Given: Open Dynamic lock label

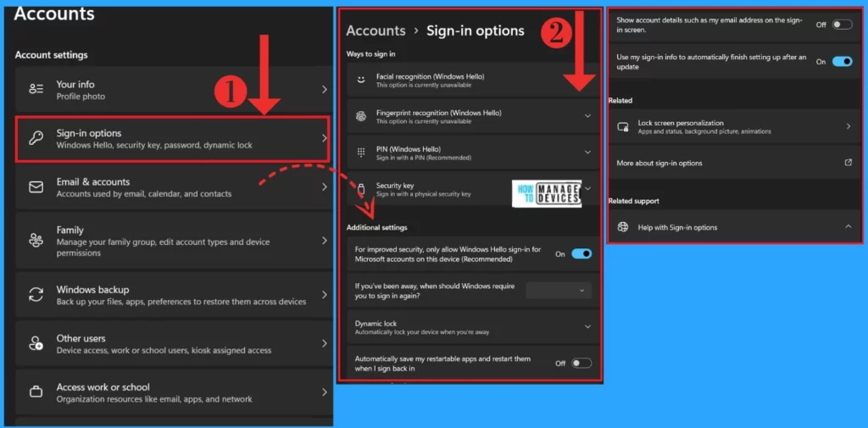Looking at the screenshot, I should [376, 324].
